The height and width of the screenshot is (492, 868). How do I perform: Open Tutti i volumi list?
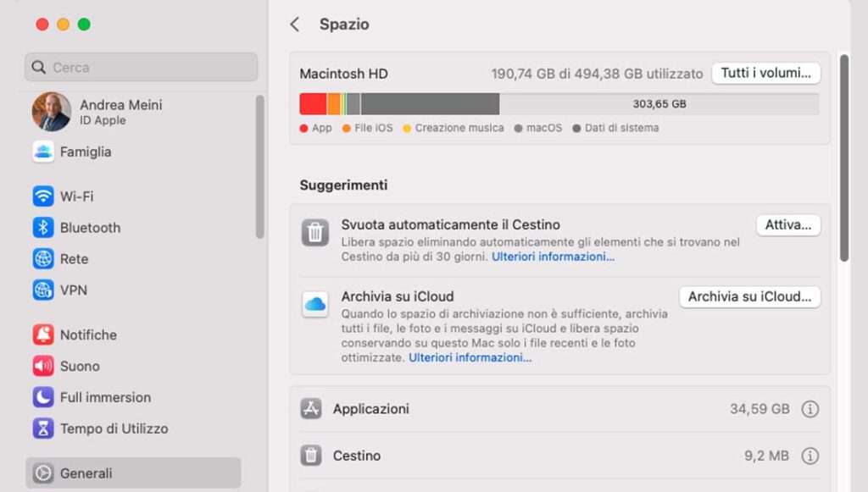point(766,73)
